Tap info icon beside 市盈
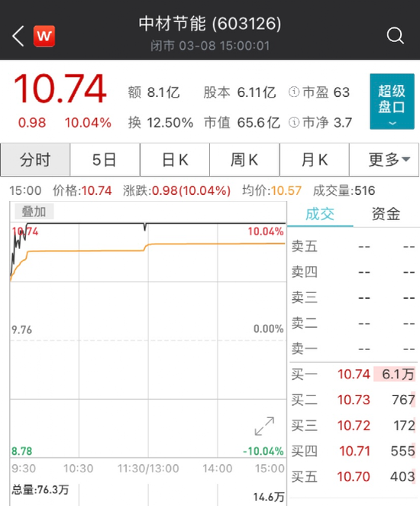This screenshot has width=420, height=506. 294,92
